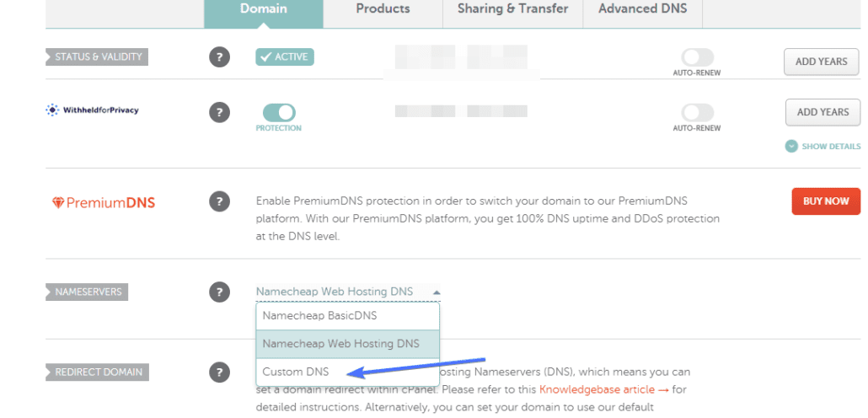Click the WithheldForPrivacy logo icon

click(52, 110)
